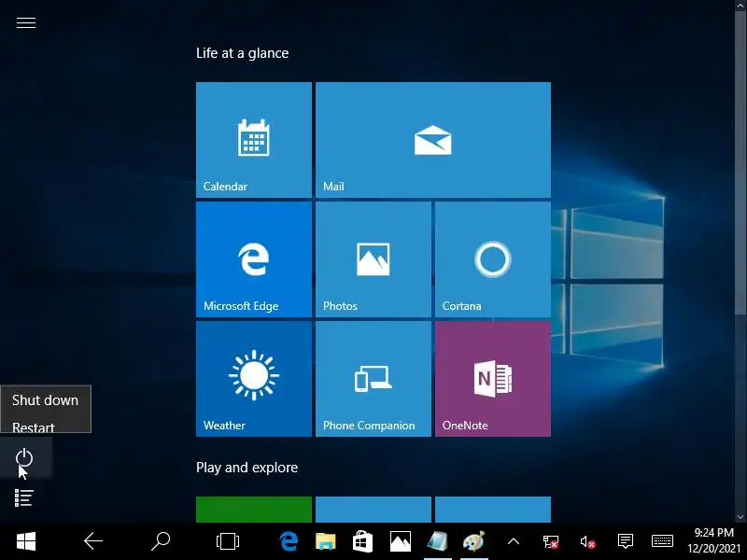Open the Weather tile

click(254, 379)
